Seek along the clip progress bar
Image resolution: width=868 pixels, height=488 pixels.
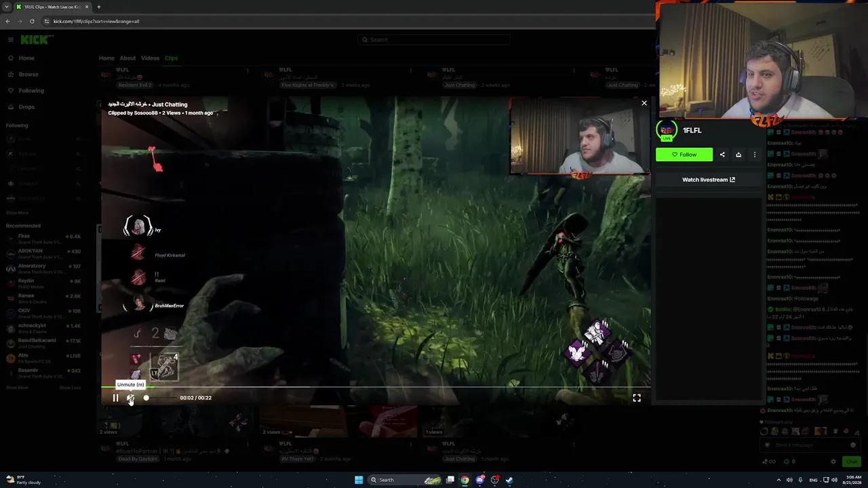376,387
